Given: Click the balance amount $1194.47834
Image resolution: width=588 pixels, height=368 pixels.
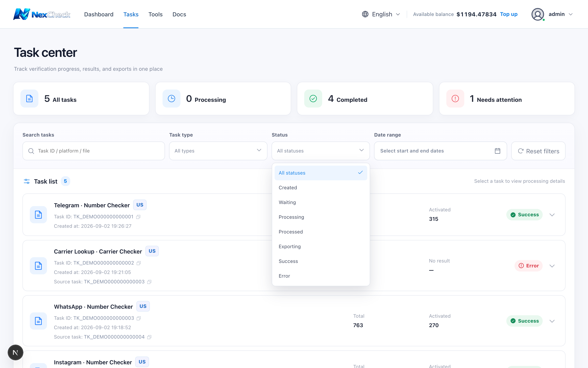Looking at the screenshot, I should tap(477, 14).
